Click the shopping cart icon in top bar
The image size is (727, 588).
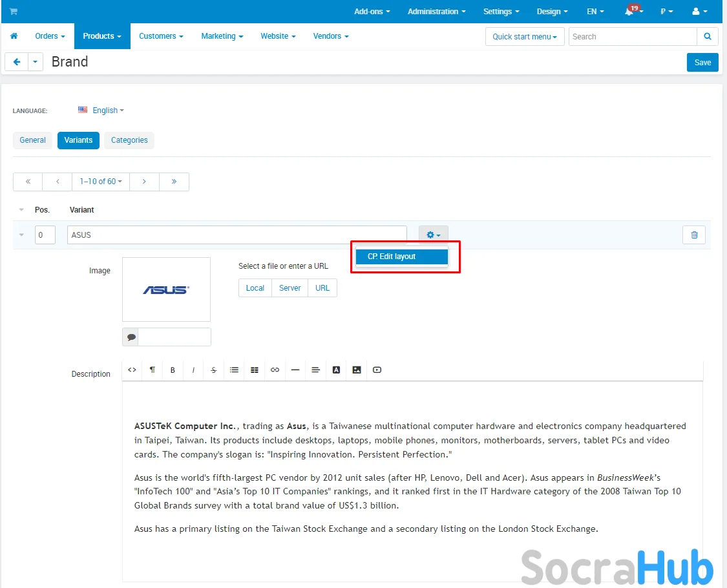click(x=14, y=11)
